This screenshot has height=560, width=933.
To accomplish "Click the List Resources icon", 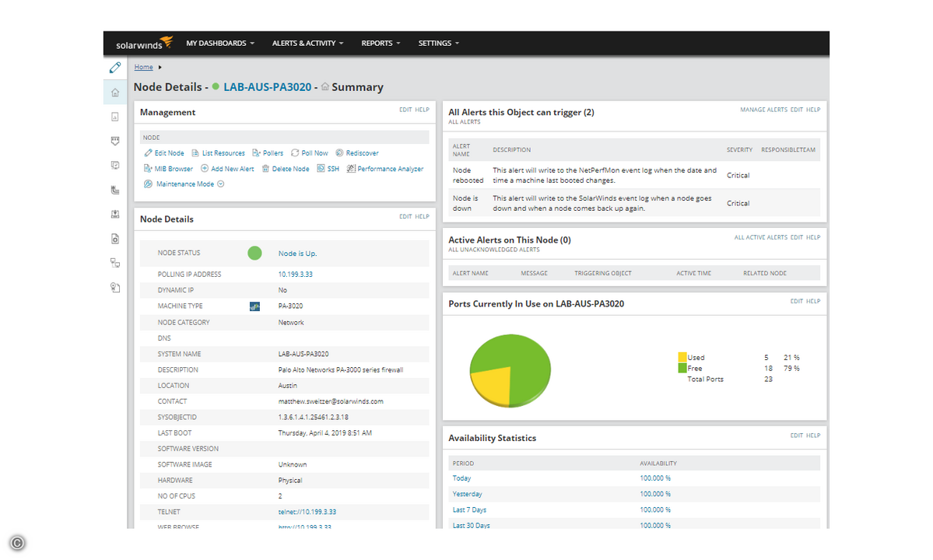I will pos(195,152).
